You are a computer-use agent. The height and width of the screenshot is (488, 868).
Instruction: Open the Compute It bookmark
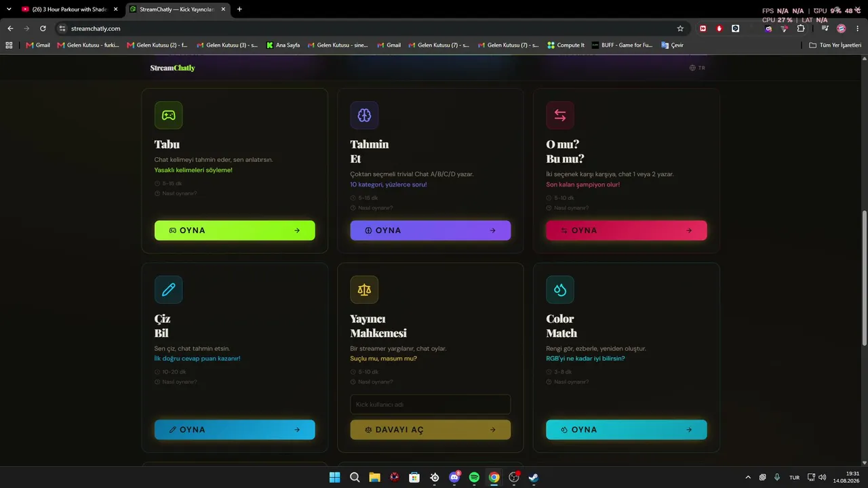566,45
